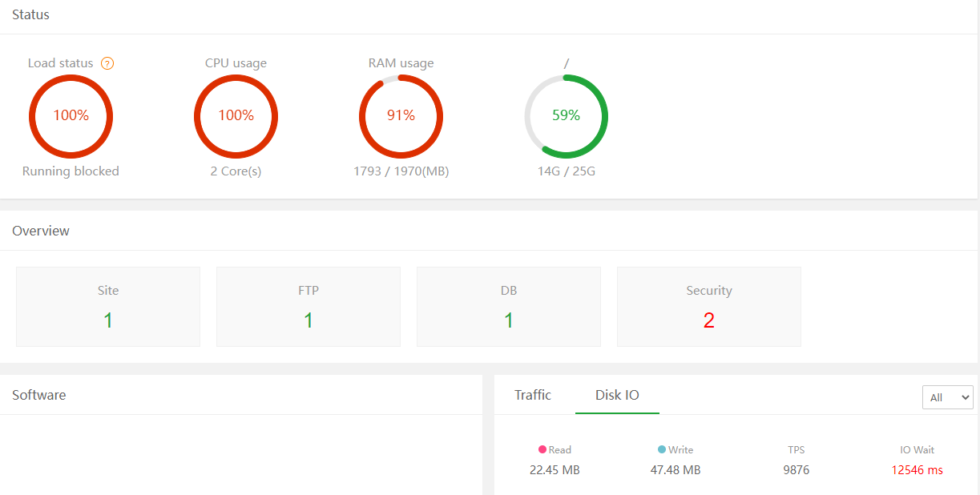Open the Security card showing 2
This screenshot has height=495, width=980.
tap(709, 307)
